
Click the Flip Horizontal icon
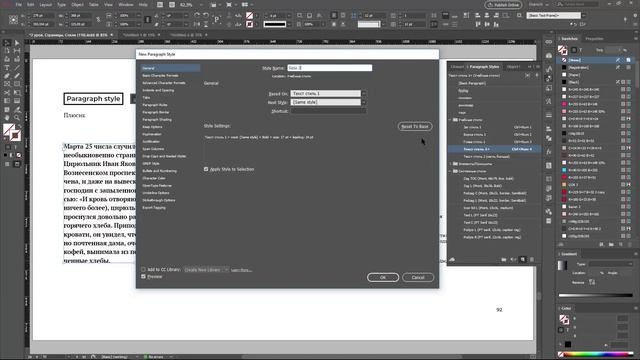197,24
